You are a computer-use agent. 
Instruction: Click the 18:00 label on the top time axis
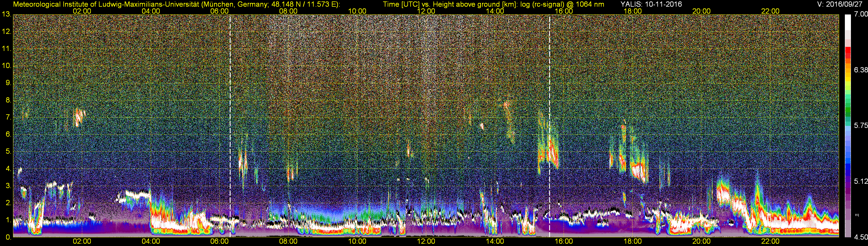point(632,11)
